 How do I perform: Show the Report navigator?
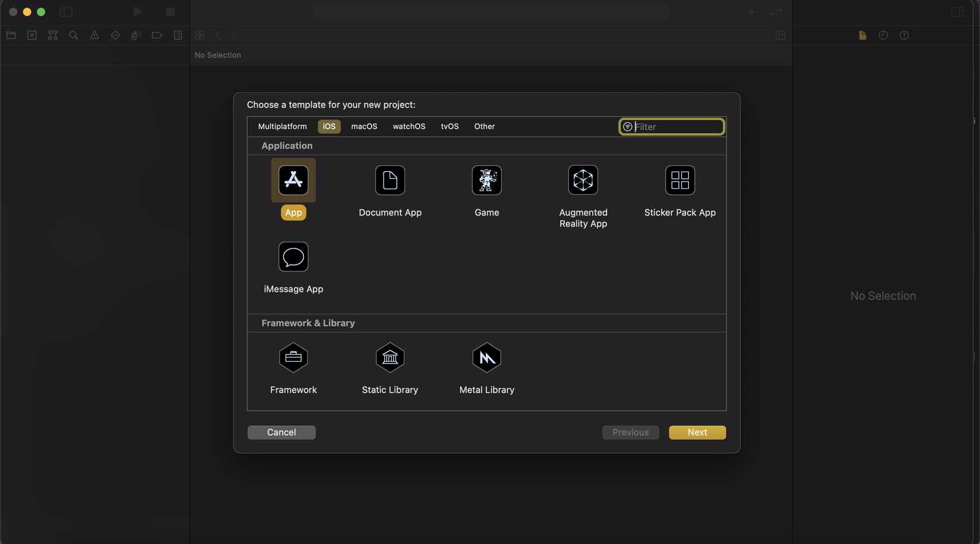tap(178, 36)
